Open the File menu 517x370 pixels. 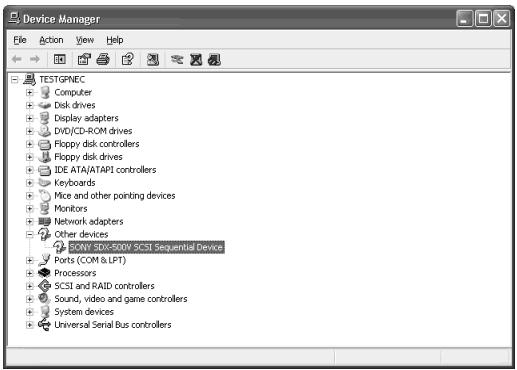coord(20,40)
